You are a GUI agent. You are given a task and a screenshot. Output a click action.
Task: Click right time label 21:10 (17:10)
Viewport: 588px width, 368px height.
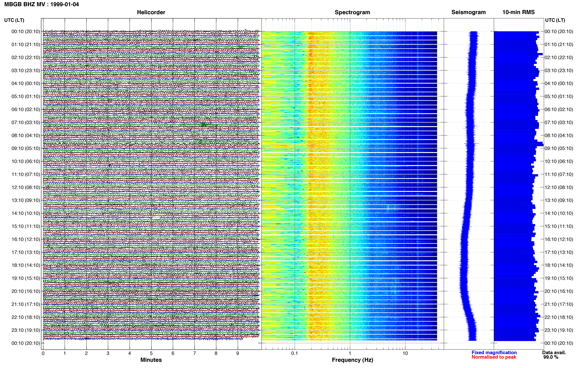pyautogui.click(x=559, y=304)
